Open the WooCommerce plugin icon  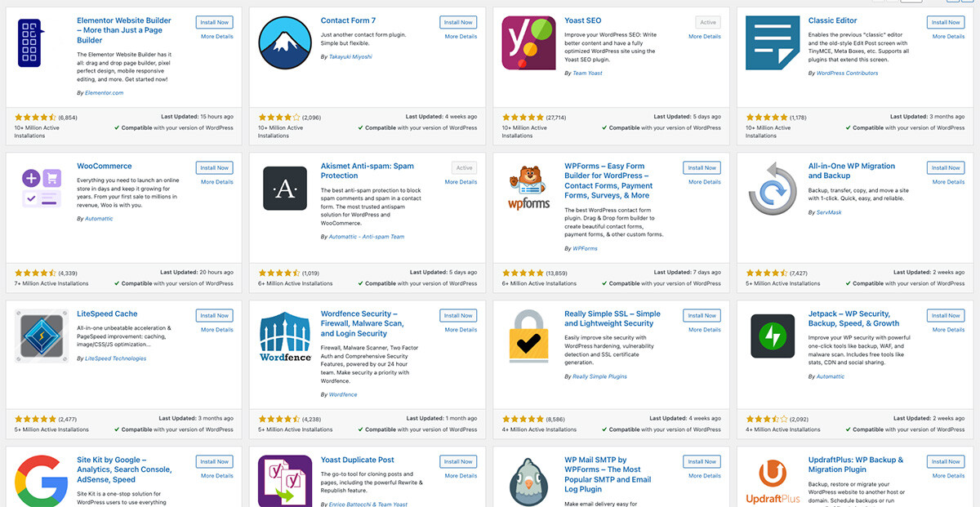click(40, 186)
